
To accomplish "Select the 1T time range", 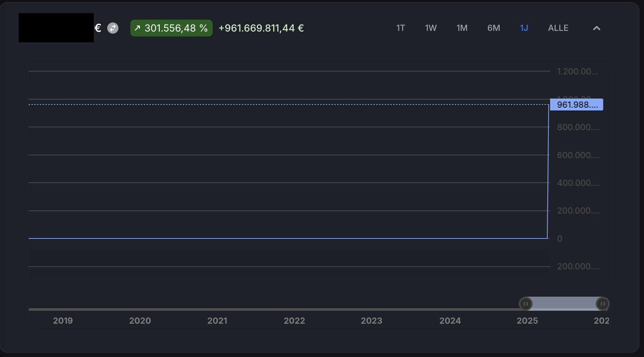I will pos(400,28).
